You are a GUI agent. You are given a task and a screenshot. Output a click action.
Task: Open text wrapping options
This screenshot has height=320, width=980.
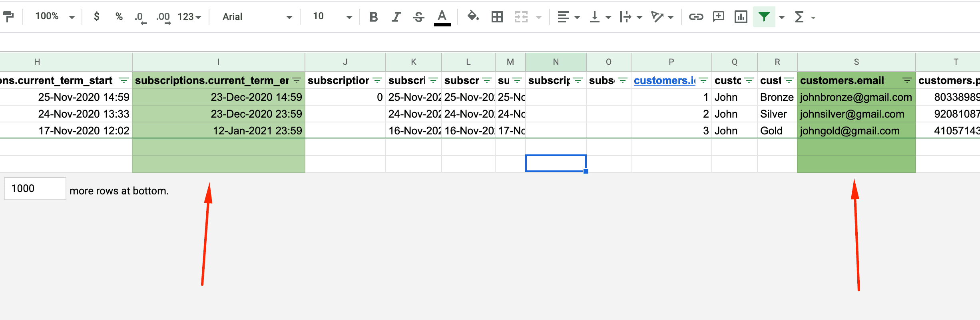(x=631, y=17)
